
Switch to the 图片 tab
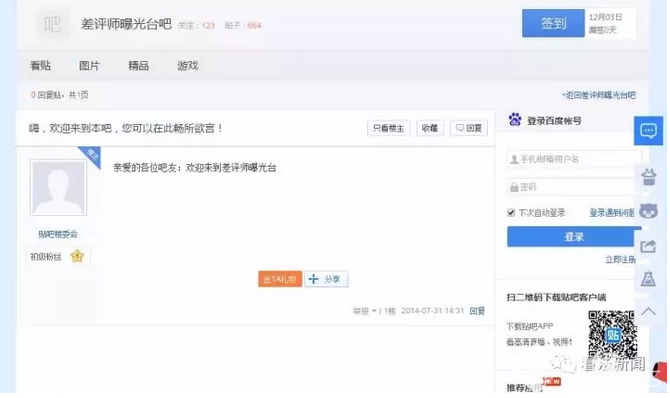(x=89, y=65)
